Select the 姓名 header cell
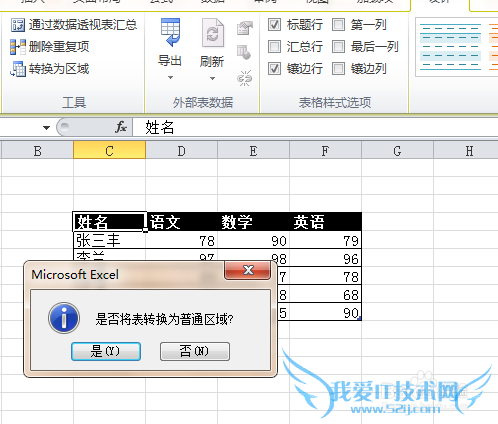The image size is (498, 424). [x=109, y=222]
